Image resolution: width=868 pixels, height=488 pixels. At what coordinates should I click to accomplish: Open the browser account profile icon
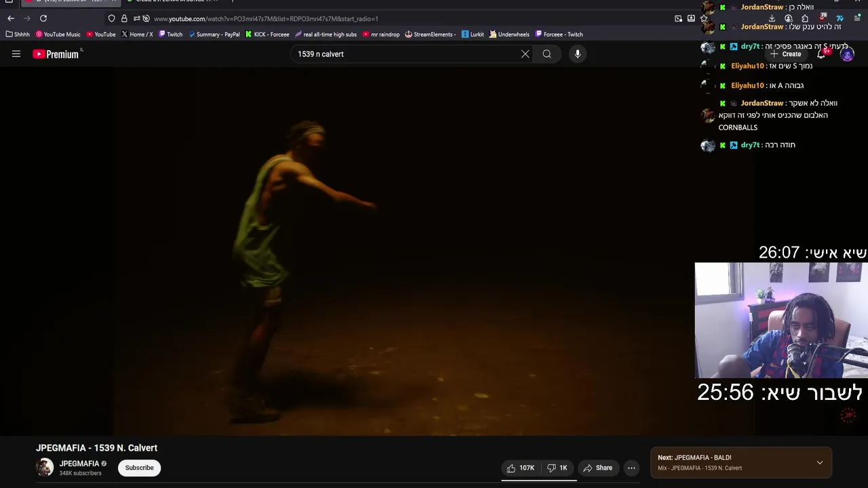click(x=788, y=18)
